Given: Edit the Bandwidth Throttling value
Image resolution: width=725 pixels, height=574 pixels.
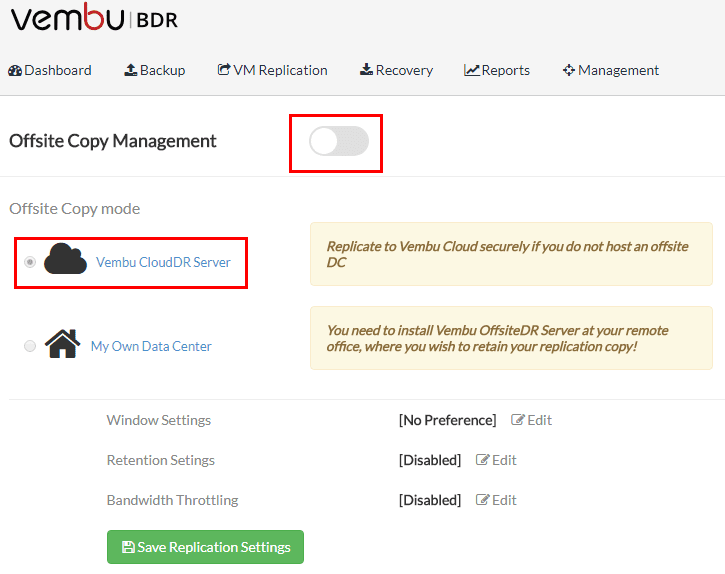Looking at the screenshot, I should pos(497,500).
